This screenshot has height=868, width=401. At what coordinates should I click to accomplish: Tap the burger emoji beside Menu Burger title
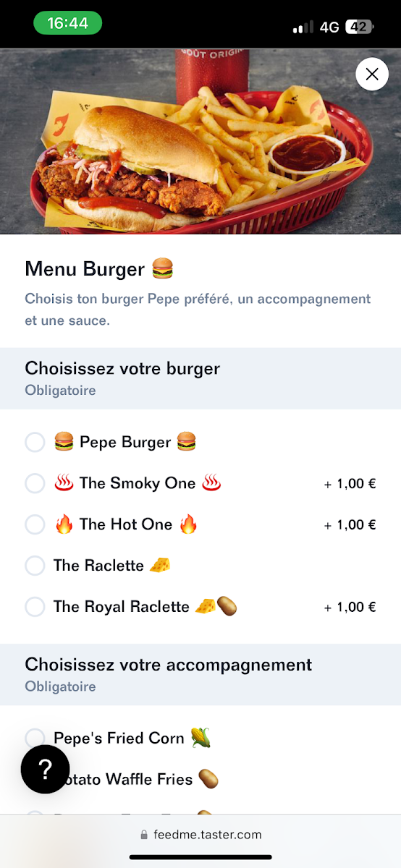tap(163, 269)
